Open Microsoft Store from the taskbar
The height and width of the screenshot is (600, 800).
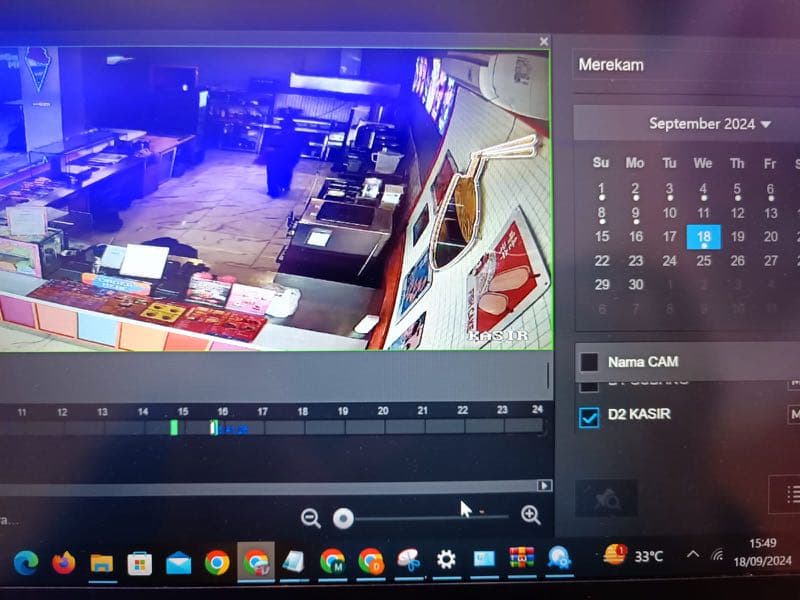(140, 563)
